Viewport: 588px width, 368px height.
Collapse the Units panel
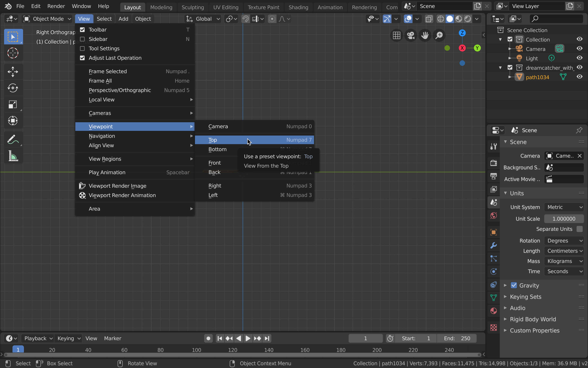pyautogui.click(x=505, y=193)
